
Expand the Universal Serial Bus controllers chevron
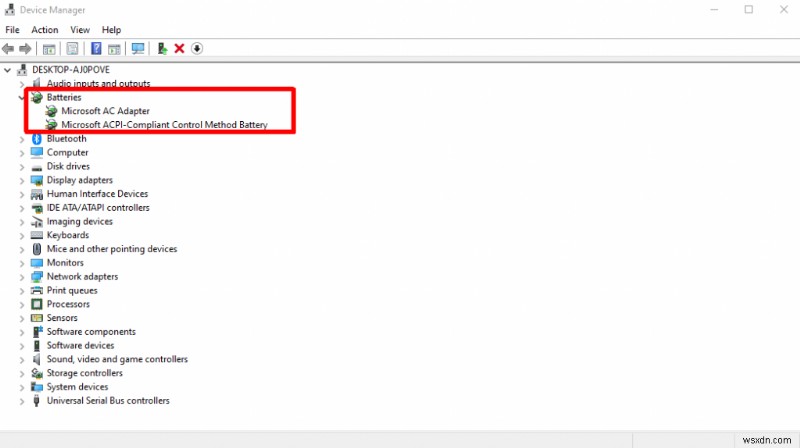[22, 401]
